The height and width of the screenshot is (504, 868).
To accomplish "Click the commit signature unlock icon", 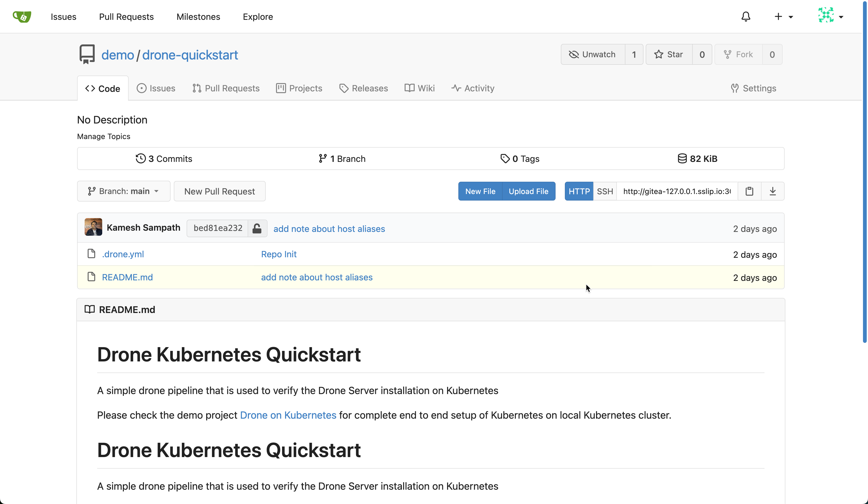I will pyautogui.click(x=257, y=228).
